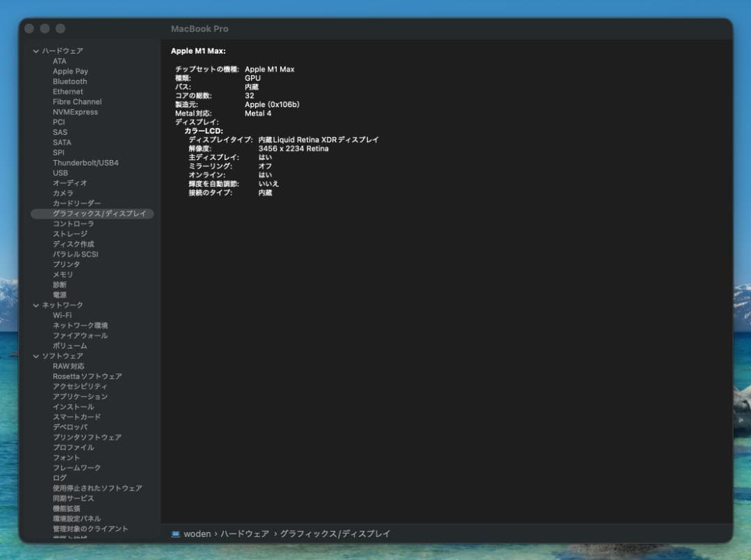The width and height of the screenshot is (751, 560).
Task: Select 同期サービス in the sidebar
Action: tap(73, 499)
